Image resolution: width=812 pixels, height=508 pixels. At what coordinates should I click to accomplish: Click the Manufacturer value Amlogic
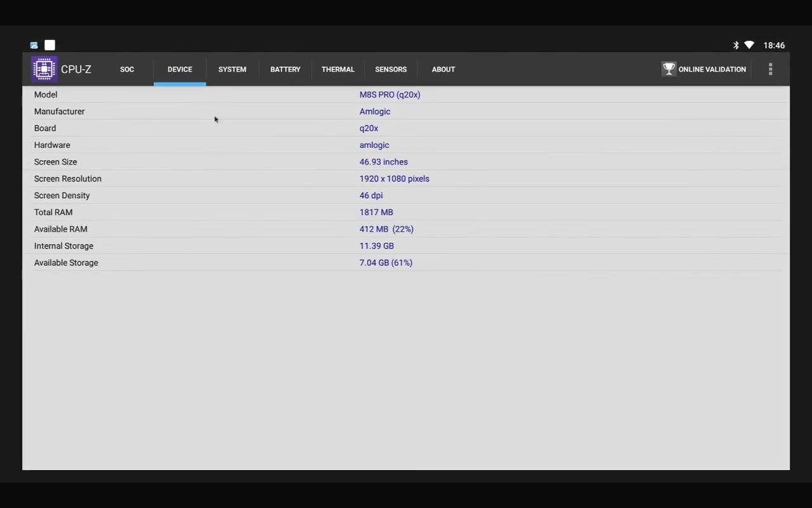[x=375, y=112]
